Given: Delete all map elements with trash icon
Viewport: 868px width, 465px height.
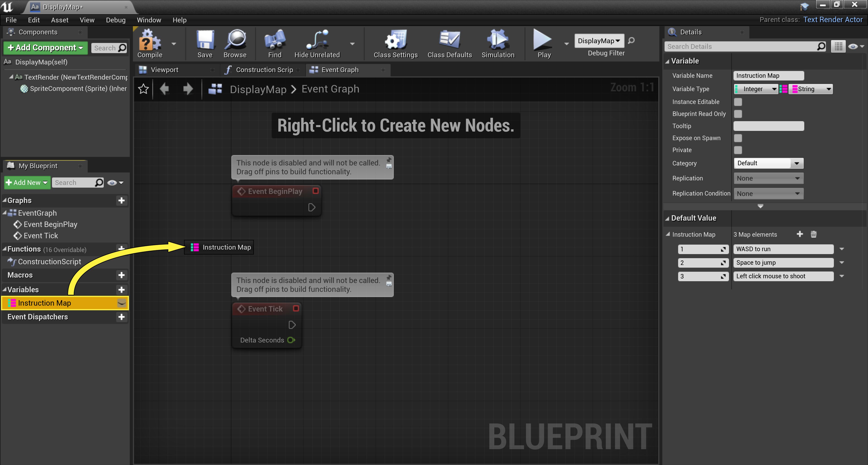Looking at the screenshot, I should tap(814, 234).
